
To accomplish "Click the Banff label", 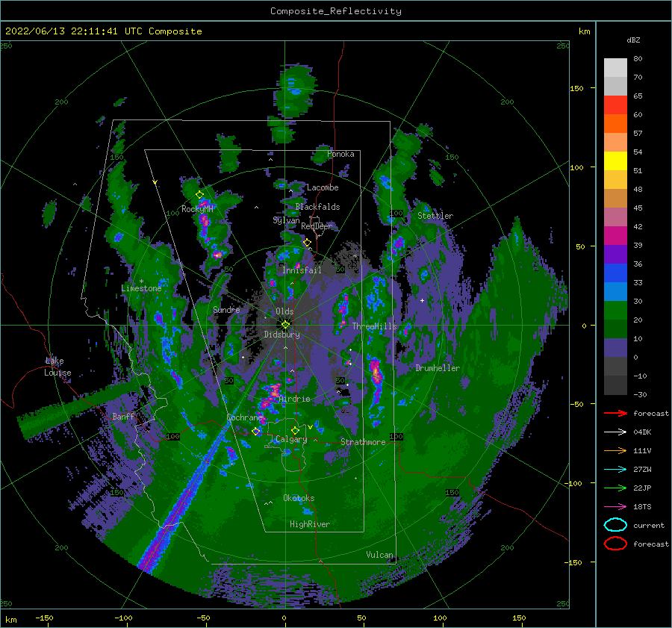I will coord(123,416).
